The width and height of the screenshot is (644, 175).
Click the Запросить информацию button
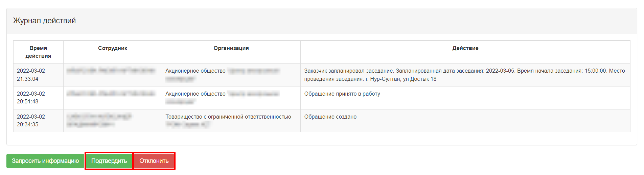point(45,161)
